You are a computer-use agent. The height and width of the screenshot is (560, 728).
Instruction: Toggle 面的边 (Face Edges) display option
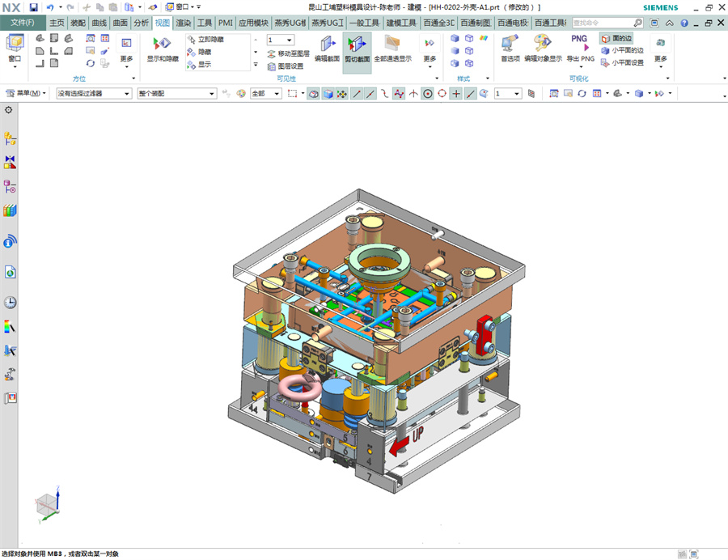[x=616, y=39]
